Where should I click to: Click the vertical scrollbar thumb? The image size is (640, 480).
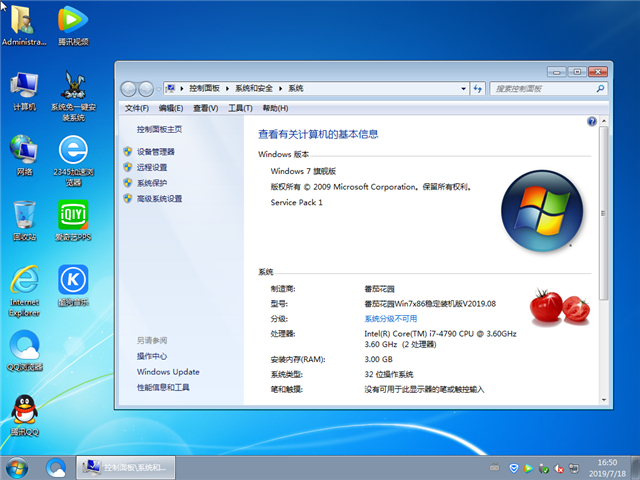(603, 213)
